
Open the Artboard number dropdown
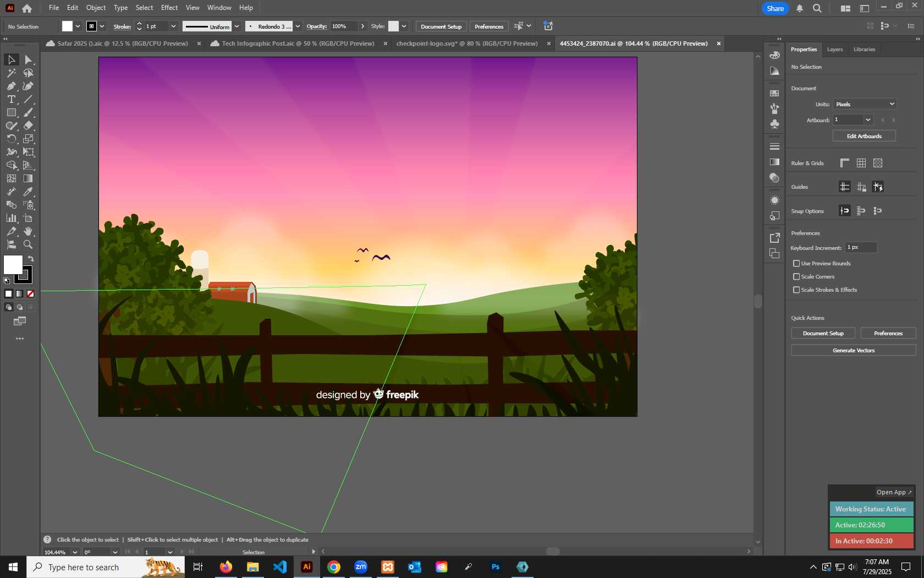[868, 120]
